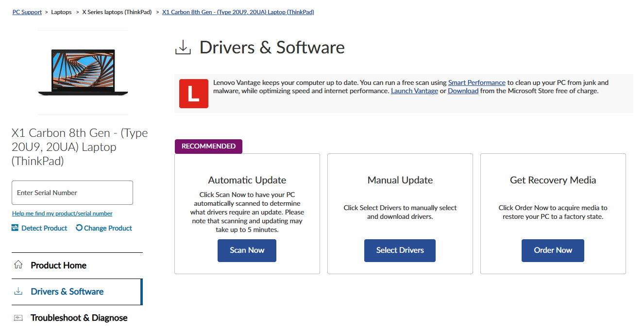Click inside the Enter Serial Number field
This screenshot has height=329, width=644.
tap(72, 193)
